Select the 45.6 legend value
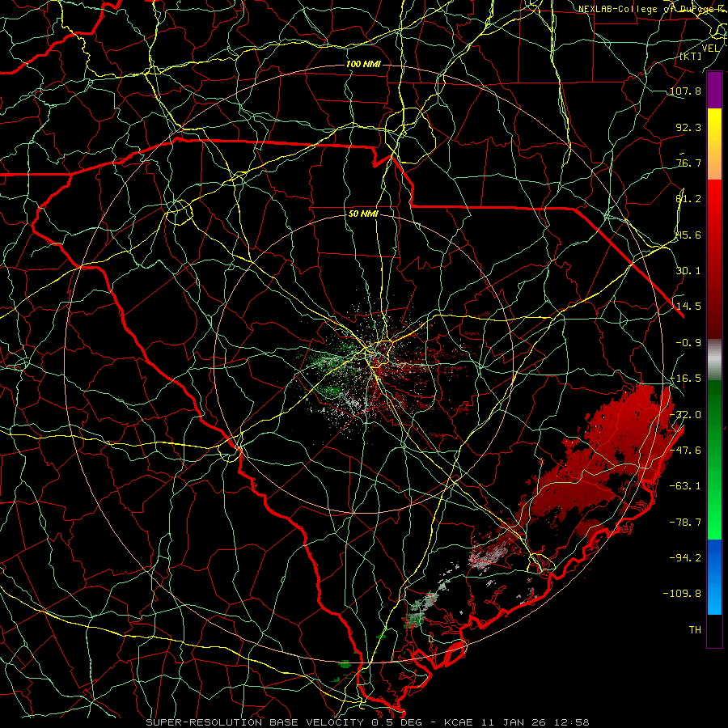The height and width of the screenshot is (728, 728). tap(688, 235)
